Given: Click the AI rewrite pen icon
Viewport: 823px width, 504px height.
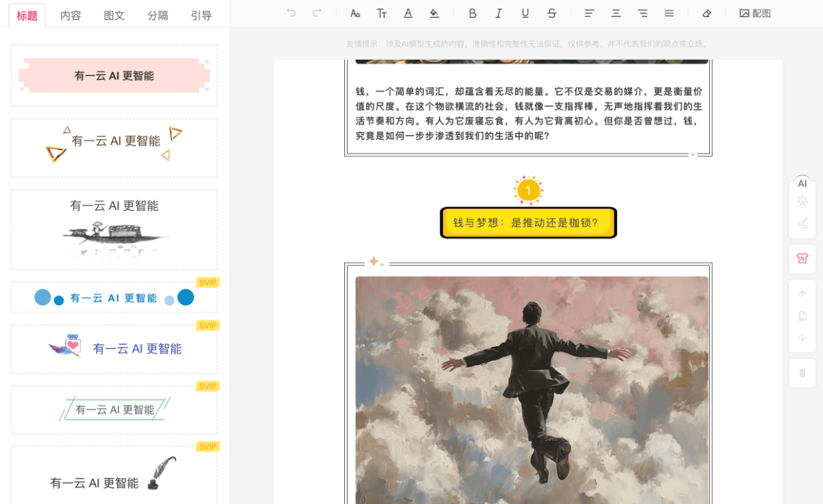Looking at the screenshot, I should 802,223.
